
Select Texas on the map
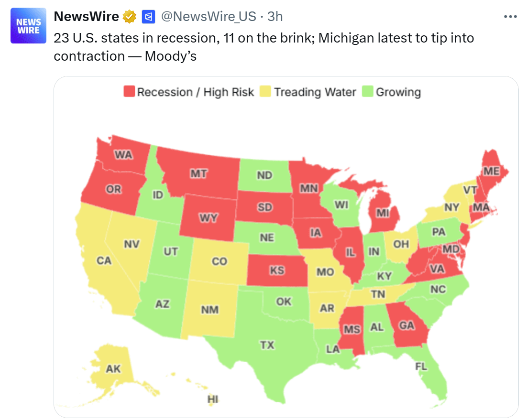pos(267,344)
